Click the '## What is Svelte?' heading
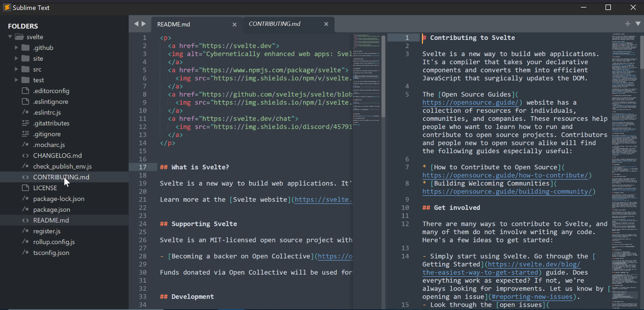This screenshot has height=310, width=644. (x=194, y=167)
